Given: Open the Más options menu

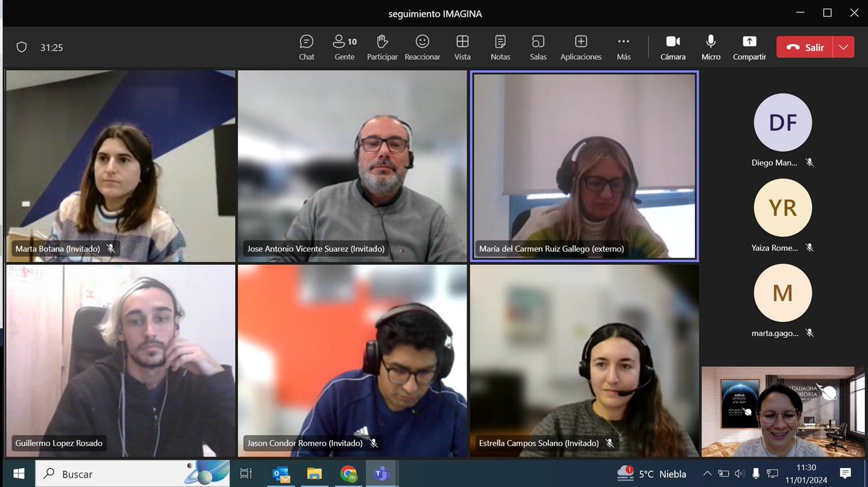Looking at the screenshot, I should 624,48.
